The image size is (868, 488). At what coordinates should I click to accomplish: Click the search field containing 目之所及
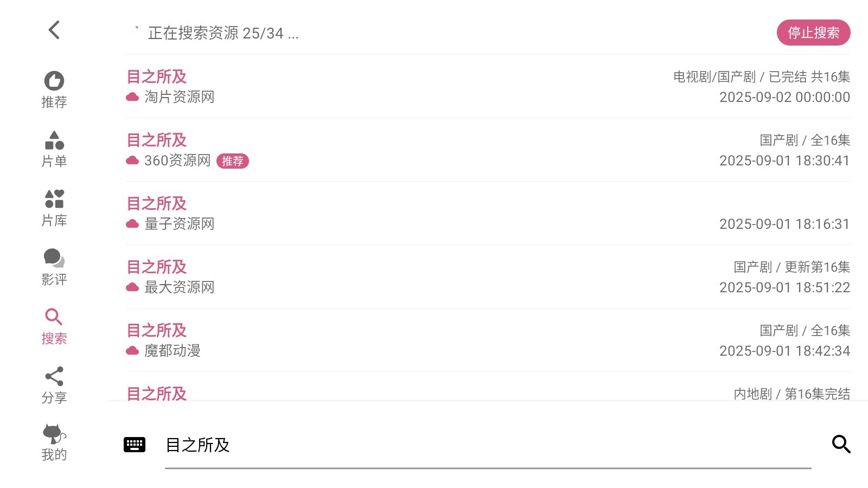[x=487, y=445]
